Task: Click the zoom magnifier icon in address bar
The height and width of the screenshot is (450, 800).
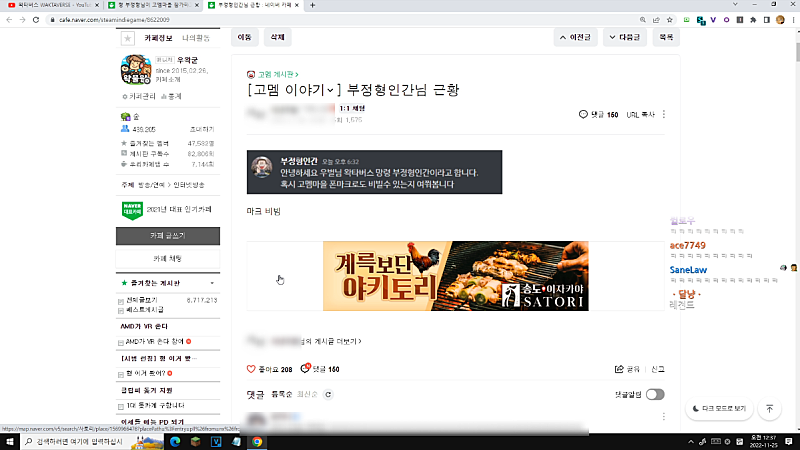Action: (643, 20)
